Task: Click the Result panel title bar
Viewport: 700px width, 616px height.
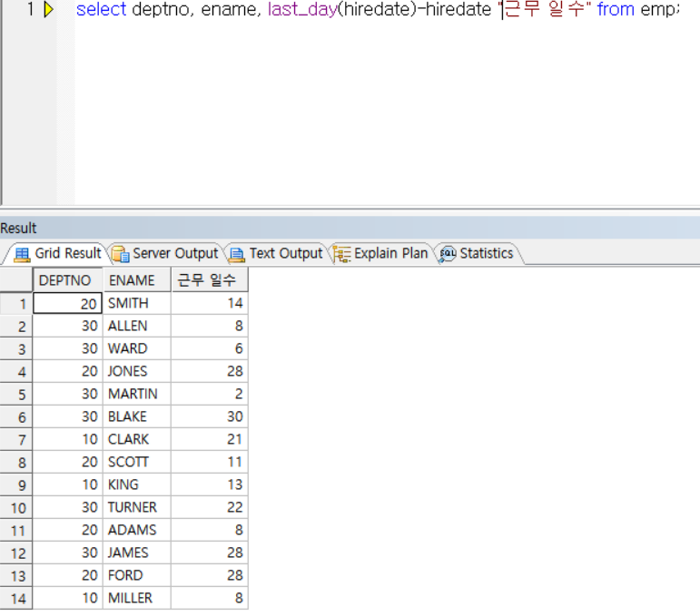Action: 350,228
